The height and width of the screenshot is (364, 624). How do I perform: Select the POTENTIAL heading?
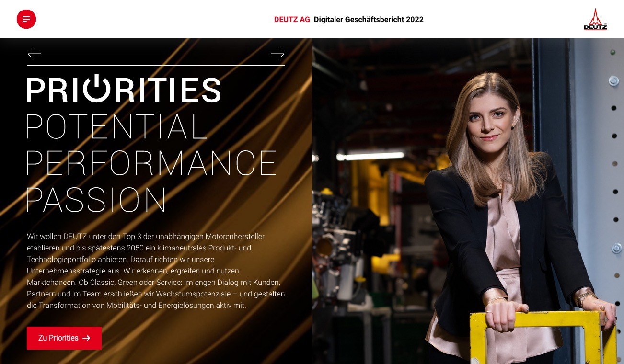click(x=116, y=126)
